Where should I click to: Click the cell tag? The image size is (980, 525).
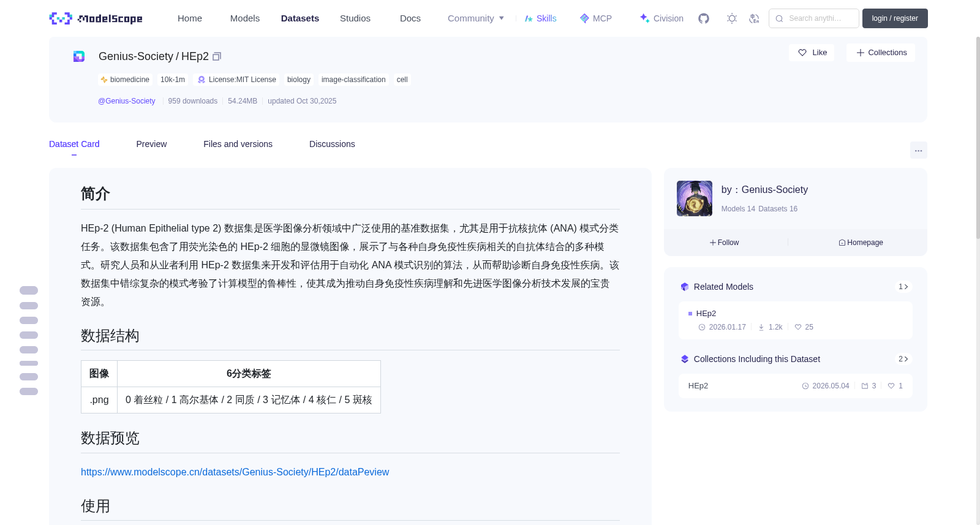point(402,80)
